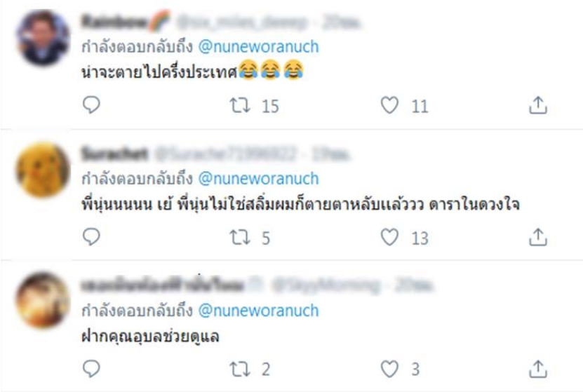Retweet the tweet showing 15 retweets
583x392 pixels.
[240, 105]
